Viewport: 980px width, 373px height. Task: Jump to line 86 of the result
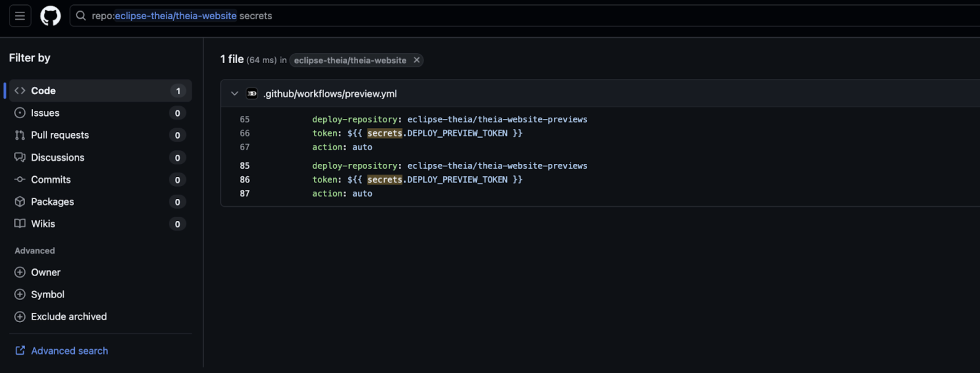pos(244,180)
